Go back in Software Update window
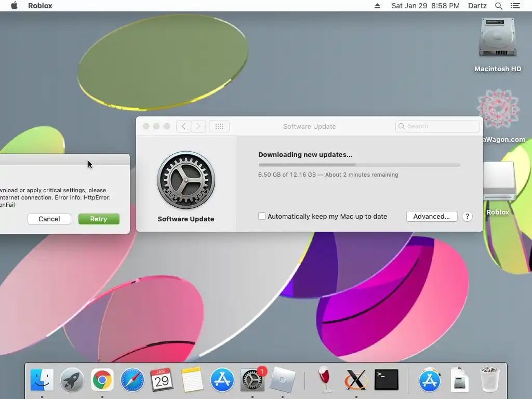Image resolution: width=532 pixels, height=399 pixels. pos(183,127)
